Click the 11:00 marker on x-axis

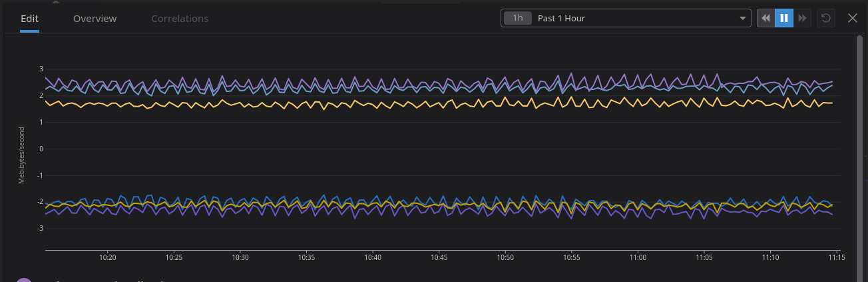click(638, 257)
